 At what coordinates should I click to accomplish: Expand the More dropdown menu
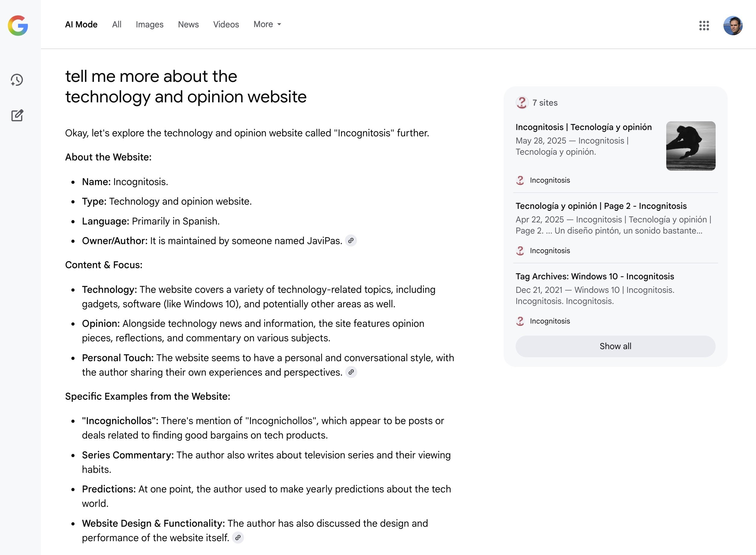point(267,24)
